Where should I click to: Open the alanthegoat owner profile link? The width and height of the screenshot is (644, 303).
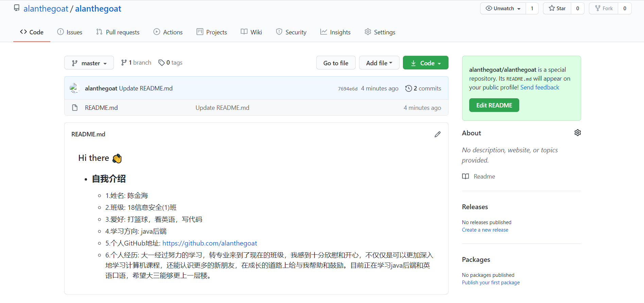click(x=46, y=9)
